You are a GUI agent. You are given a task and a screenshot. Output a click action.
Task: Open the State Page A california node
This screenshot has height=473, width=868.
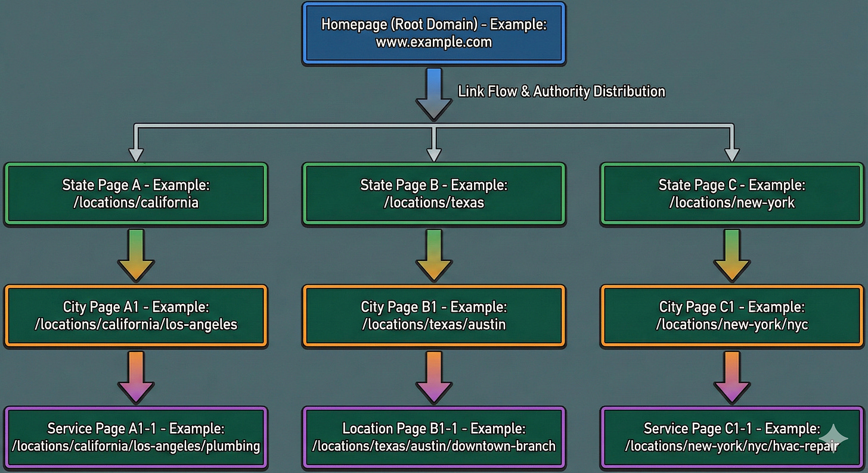[135, 194]
